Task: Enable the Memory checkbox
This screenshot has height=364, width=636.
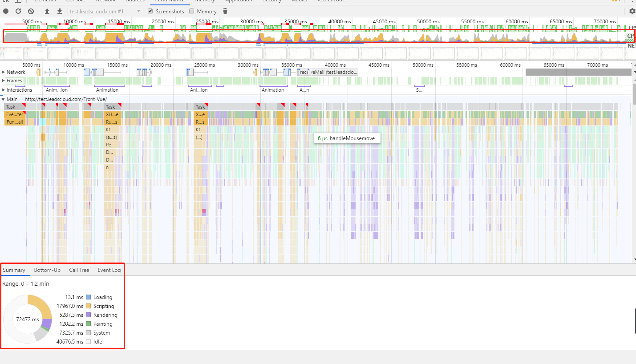Action: click(x=192, y=11)
